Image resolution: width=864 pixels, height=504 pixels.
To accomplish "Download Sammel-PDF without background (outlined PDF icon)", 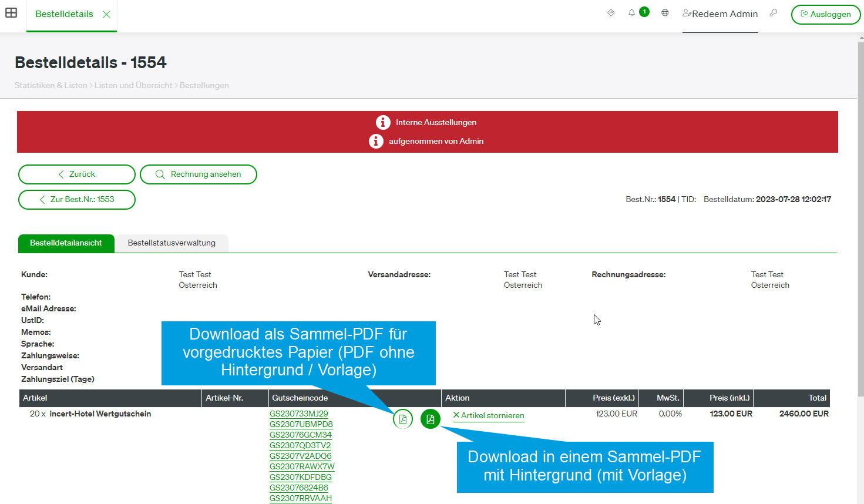I will 403,419.
